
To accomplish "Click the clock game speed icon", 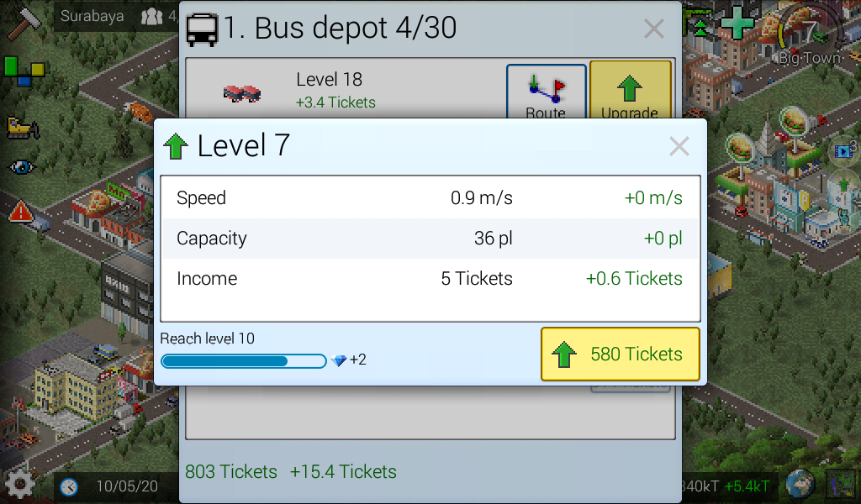I will click(x=69, y=486).
